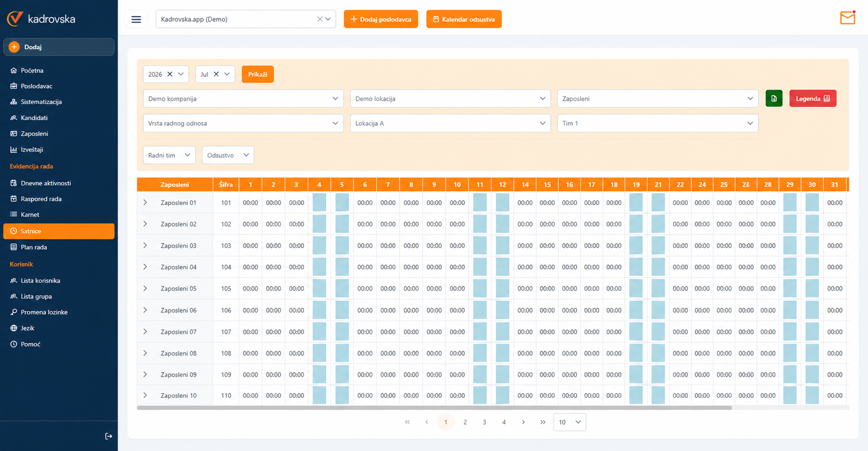
Task: Open Kalendar odsustva
Action: click(x=464, y=19)
